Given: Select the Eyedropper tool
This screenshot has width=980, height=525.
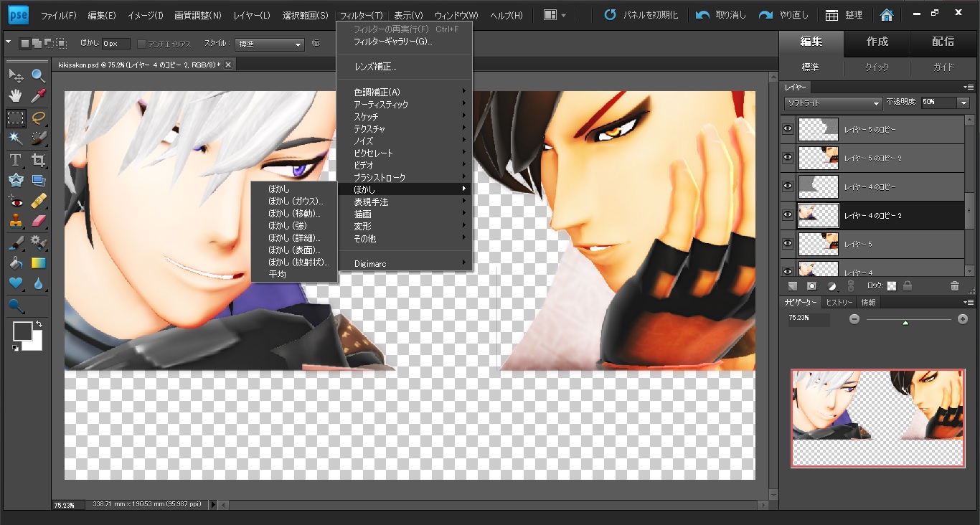Looking at the screenshot, I should 39,95.
